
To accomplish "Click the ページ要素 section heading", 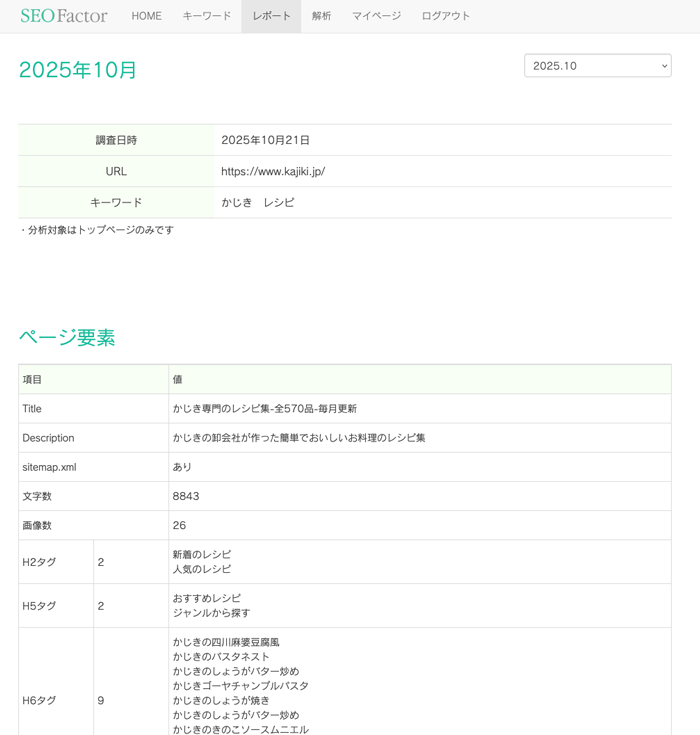I will [x=67, y=337].
